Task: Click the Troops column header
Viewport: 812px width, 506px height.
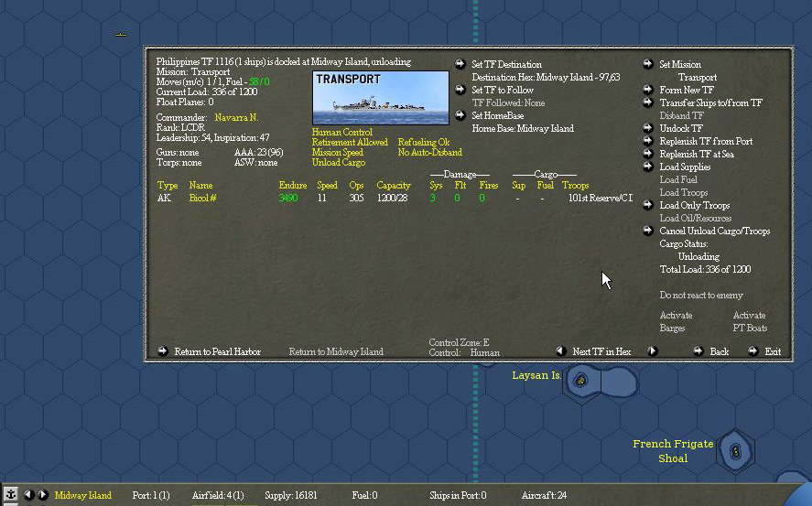Action: pyautogui.click(x=575, y=185)
